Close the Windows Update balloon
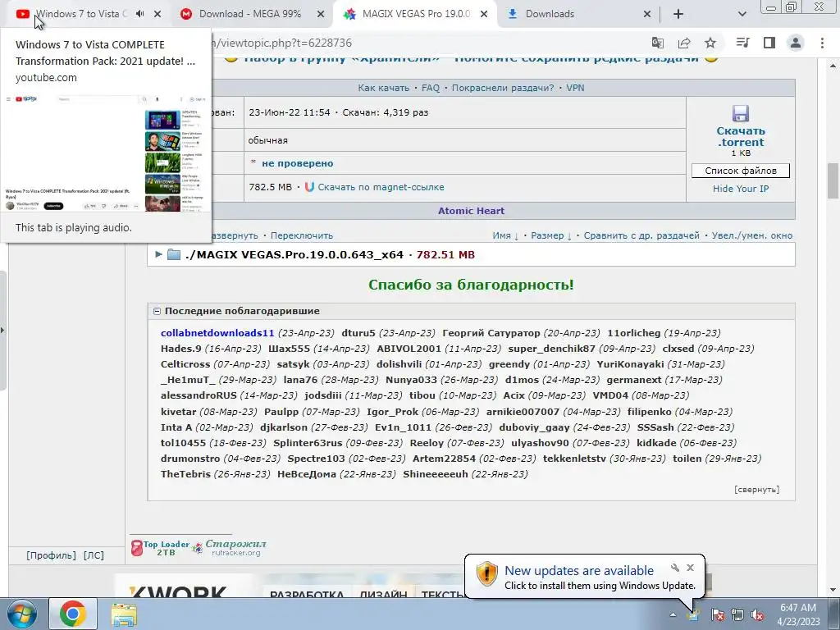840x630 pixels. (690, 568)
